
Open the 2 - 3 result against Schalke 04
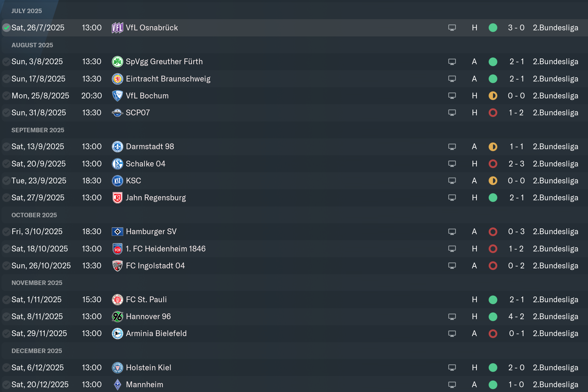516,164
